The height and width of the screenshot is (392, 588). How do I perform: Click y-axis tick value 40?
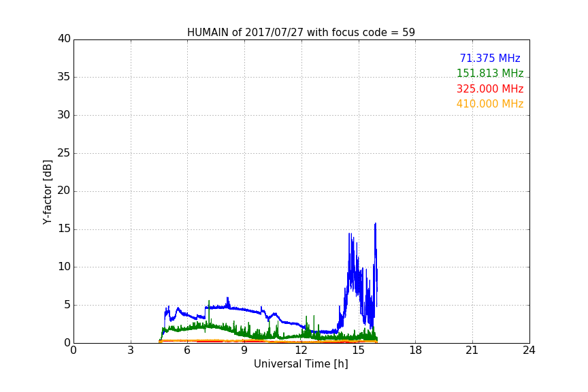64,39
